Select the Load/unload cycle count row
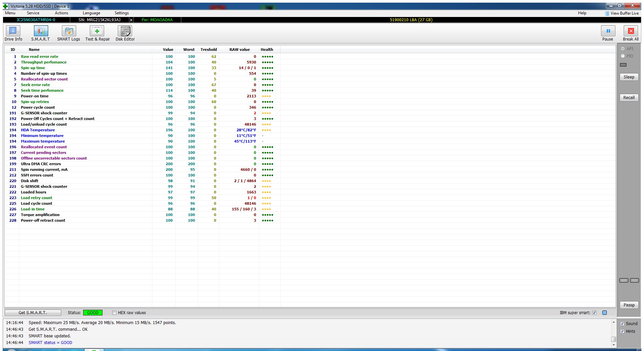Viewport: 644px width, 351px height. [x=142, y=124]
